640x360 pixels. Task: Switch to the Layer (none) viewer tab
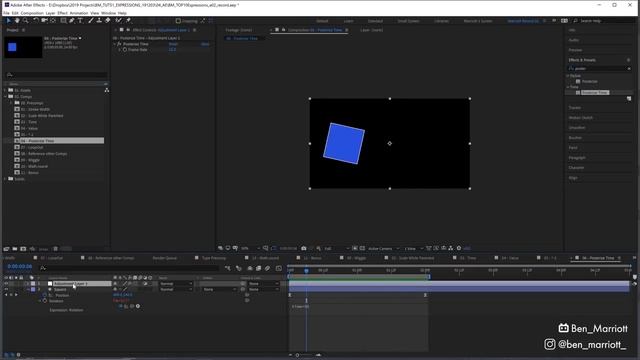(371, 30)
